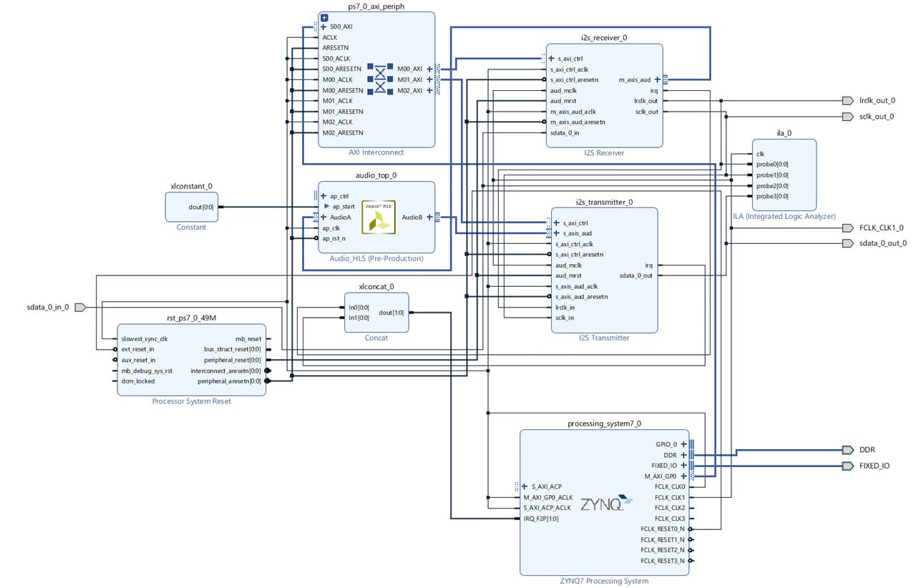Click the ZYNQ logo in processing_system7_0
Image resolution: width=916 pixels, height=588 pixels.
click(x=607, y=502)
